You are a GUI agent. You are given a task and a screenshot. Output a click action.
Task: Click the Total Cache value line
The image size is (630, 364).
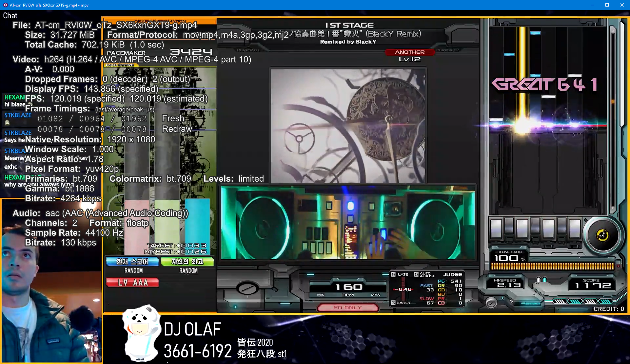point(94,45)
